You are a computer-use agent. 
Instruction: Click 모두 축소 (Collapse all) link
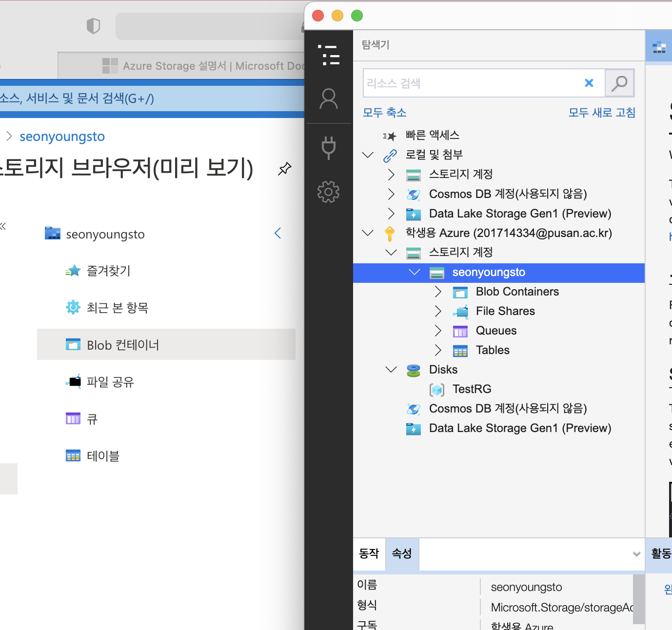[x=385, y=113]
